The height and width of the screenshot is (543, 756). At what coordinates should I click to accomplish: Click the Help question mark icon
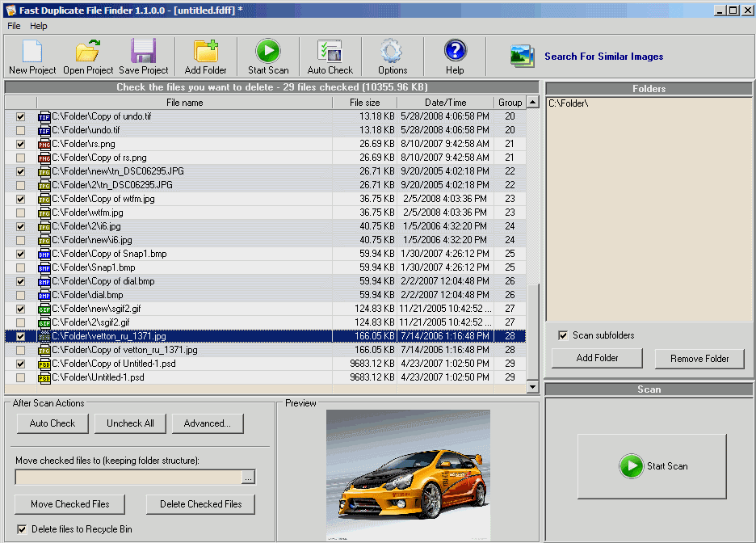pyautogui.click(x=455, y=52)
